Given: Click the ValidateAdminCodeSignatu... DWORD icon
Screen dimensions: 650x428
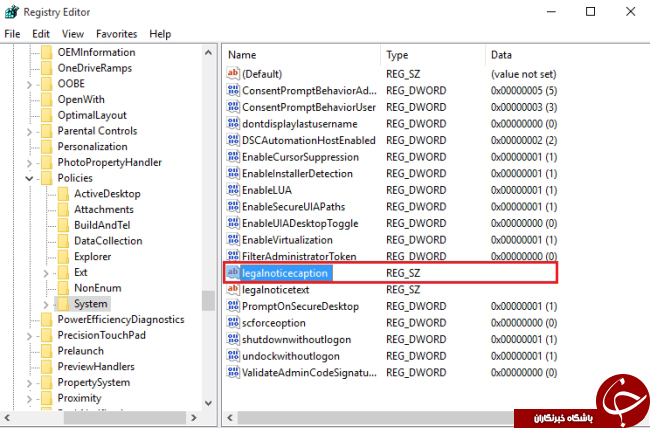Looking at the screenshot, I should pos(233,372).
